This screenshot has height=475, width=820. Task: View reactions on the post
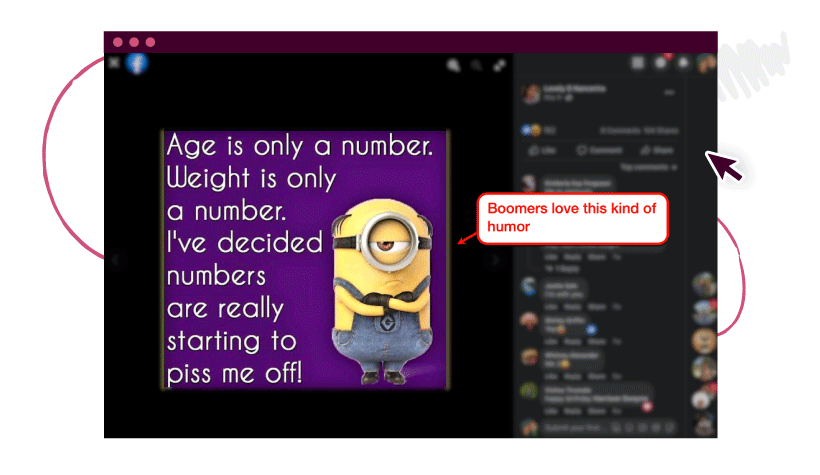(539, 130)
